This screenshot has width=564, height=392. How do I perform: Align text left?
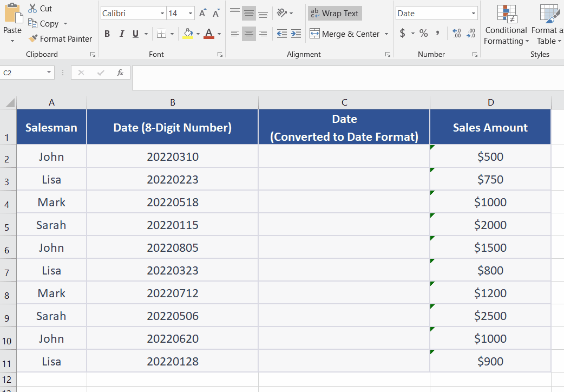[235, 34]
